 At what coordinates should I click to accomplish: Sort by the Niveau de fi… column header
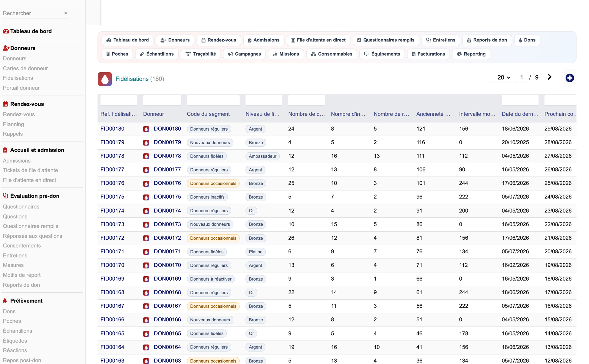pos(262,114)
